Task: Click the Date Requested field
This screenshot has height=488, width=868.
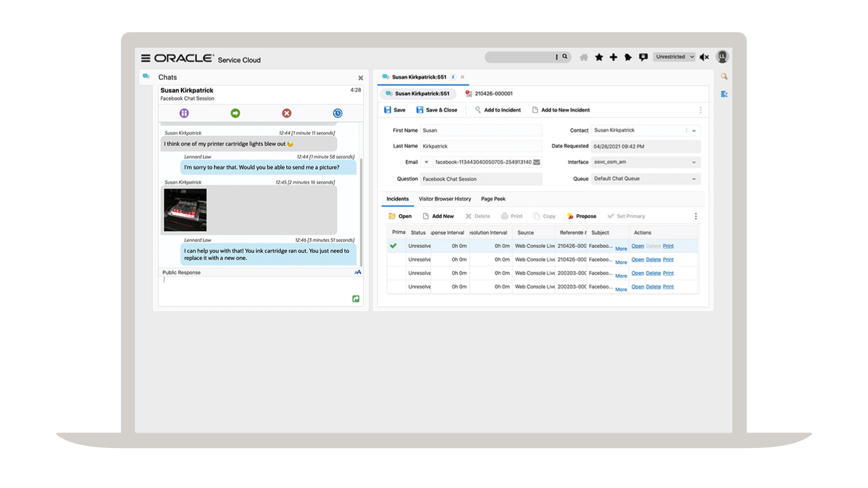Action: (x=646, y=147)
